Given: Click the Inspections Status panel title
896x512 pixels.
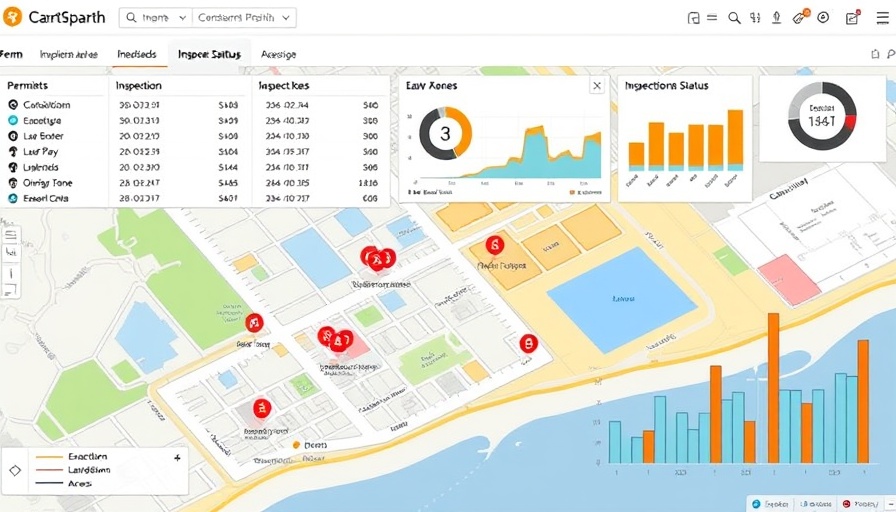Looking at the screenshot, I should coord(666,86).
